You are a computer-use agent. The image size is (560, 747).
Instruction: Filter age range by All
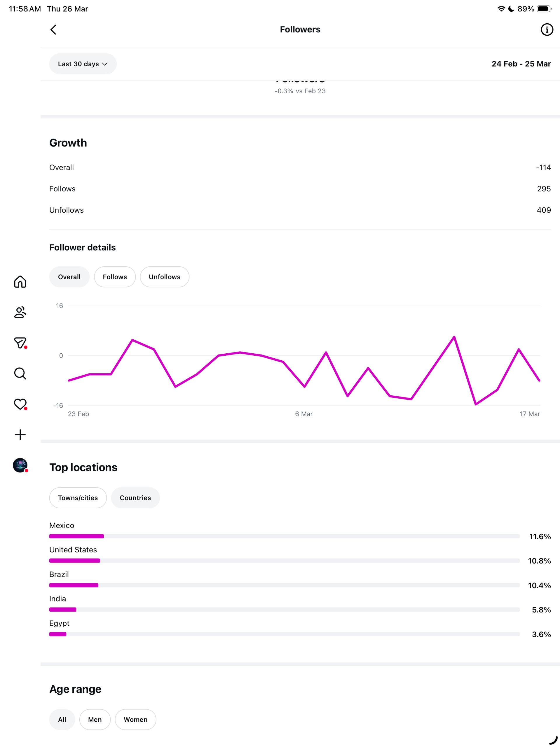[x=62, y=720]
